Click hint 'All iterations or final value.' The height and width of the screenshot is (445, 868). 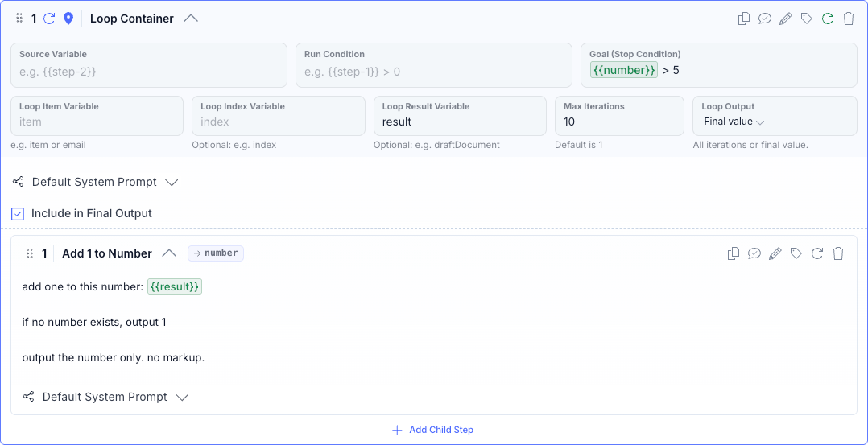tap(750, 145)
